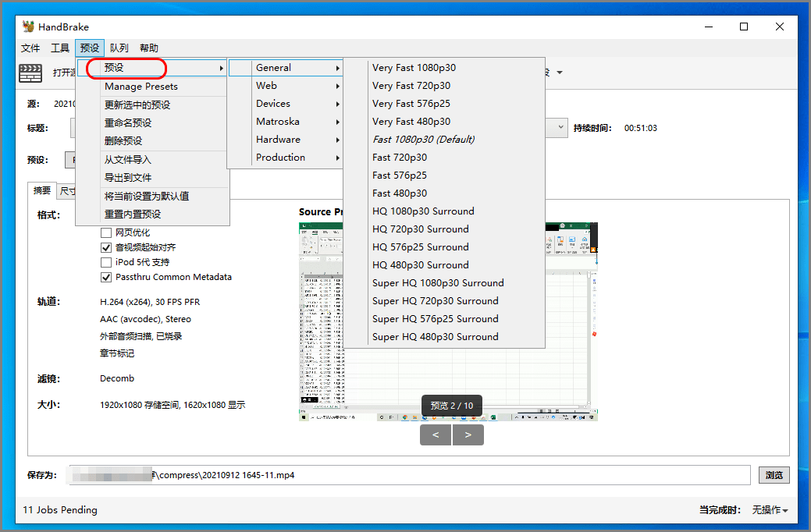
Task: Show the previous preview image
Action: coord(436,434)
